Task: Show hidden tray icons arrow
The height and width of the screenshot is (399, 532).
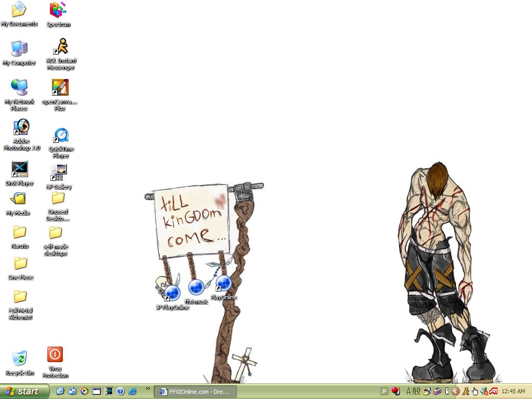Action: pyautogui.click(x=455, y=392)
